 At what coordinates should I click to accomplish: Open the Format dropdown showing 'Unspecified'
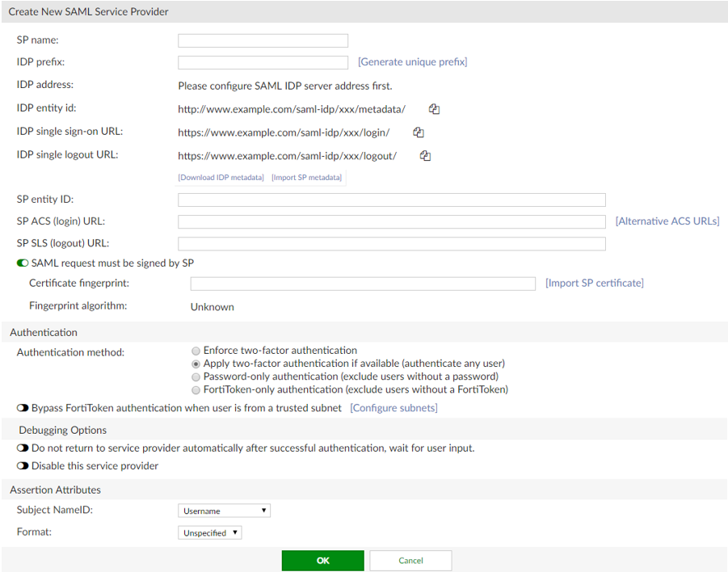[209, 532]
